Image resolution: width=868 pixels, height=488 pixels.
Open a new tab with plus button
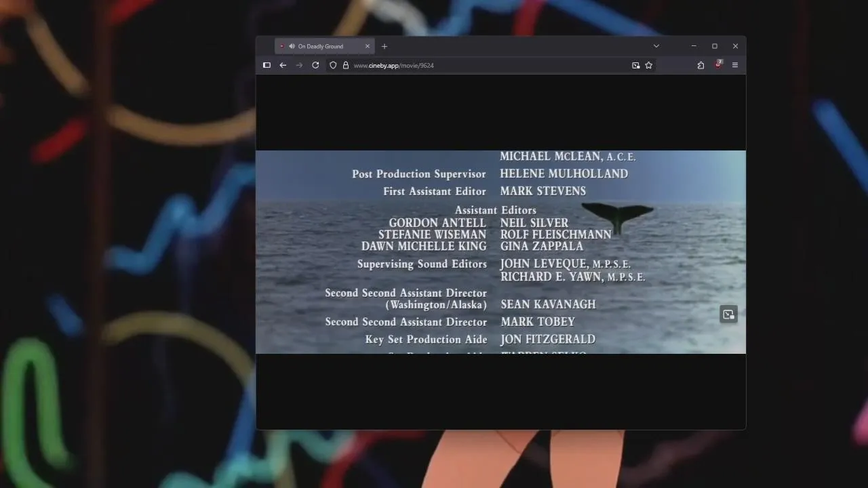coord(384,46)
